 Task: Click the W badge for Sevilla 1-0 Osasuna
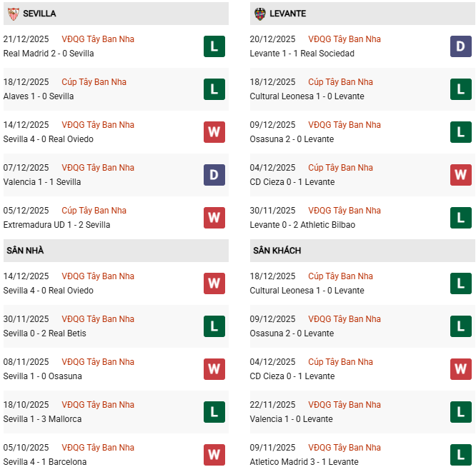[x=214, y=369]
